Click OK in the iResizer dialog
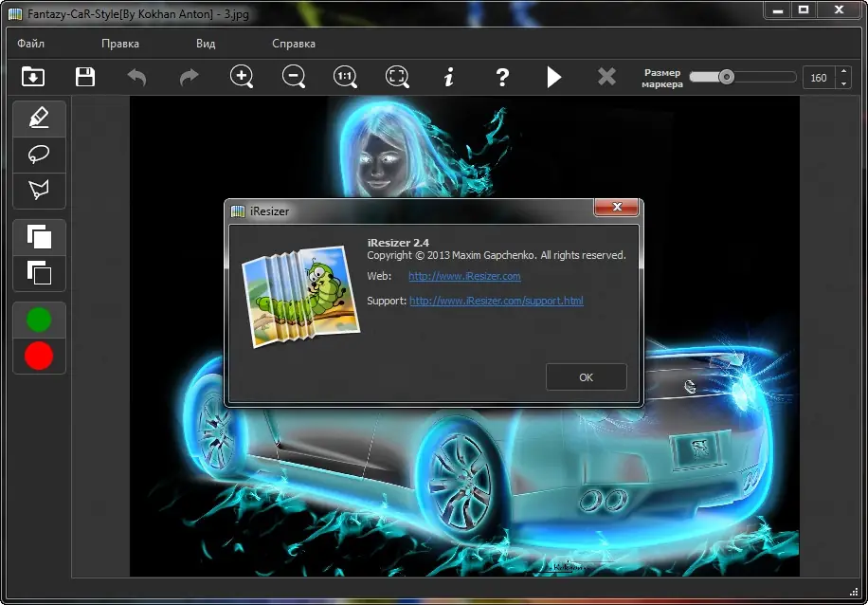This screenshot has height=605, width=868. click(x=587, y=377)
